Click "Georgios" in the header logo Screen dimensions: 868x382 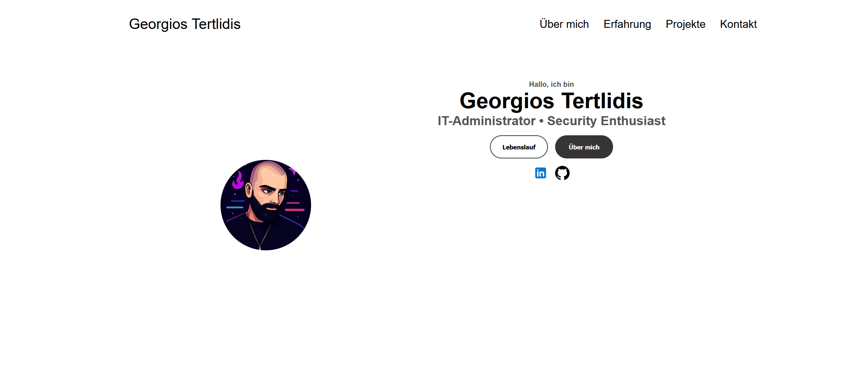[158, 24]
